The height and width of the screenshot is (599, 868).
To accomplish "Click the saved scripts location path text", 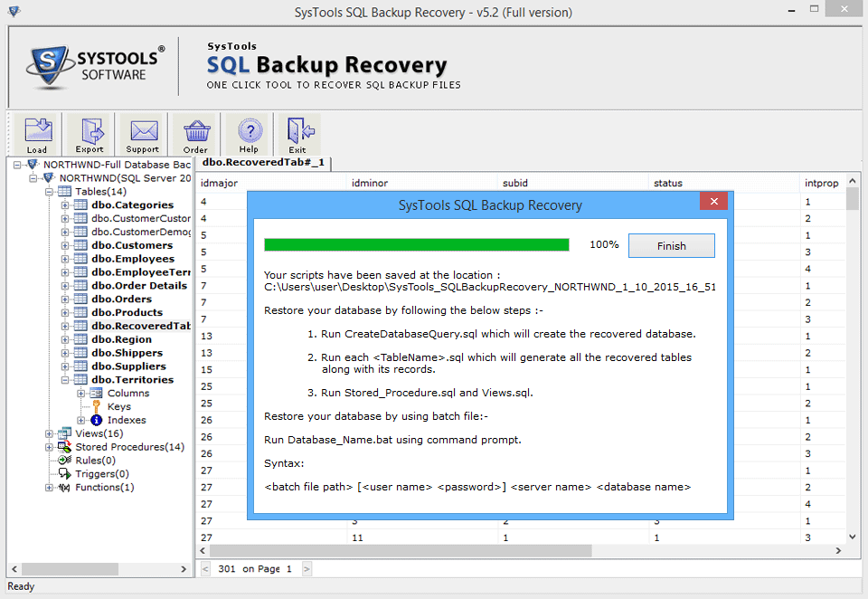I will click(x=490, y=287).
